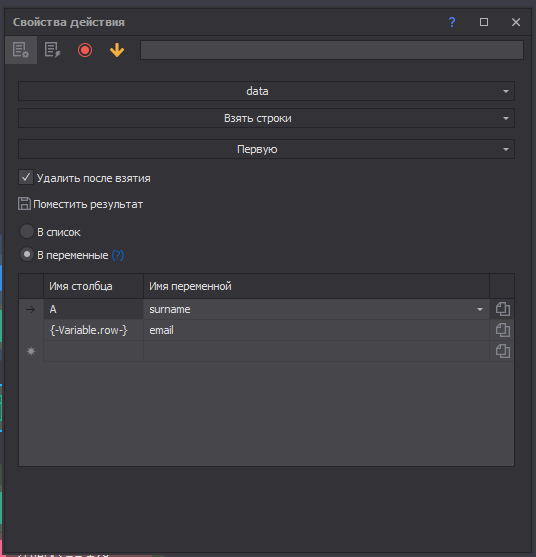Open the data table dropdown

266,91
